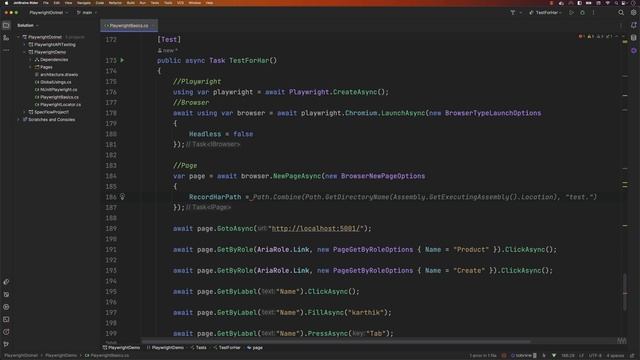Expand the PlaywrightAPITesting project
The height and width of the screenshot is (360, 640).
coord(24,44)
